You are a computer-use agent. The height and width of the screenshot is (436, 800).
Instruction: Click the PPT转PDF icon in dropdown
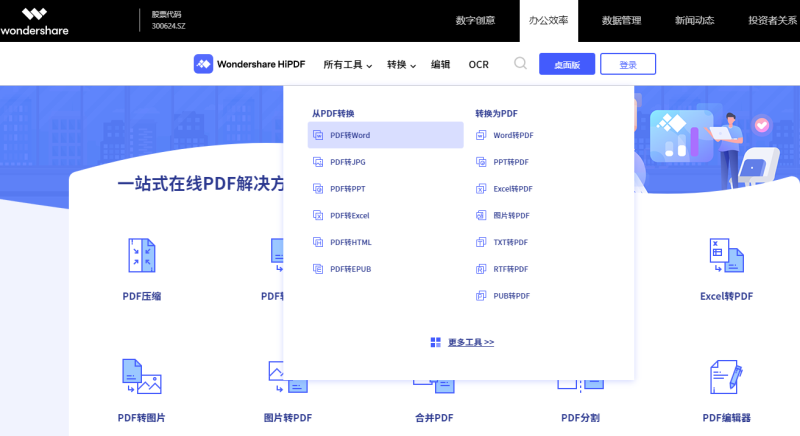coord(481,162)
